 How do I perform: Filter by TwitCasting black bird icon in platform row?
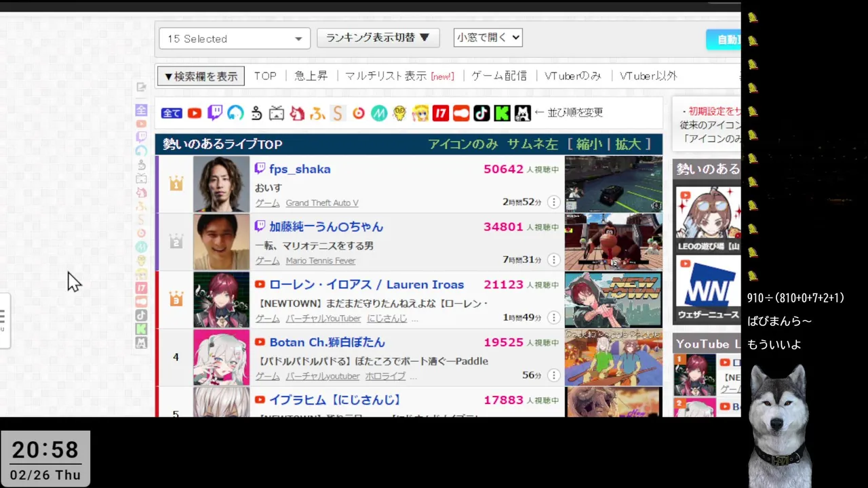[256, 113]
